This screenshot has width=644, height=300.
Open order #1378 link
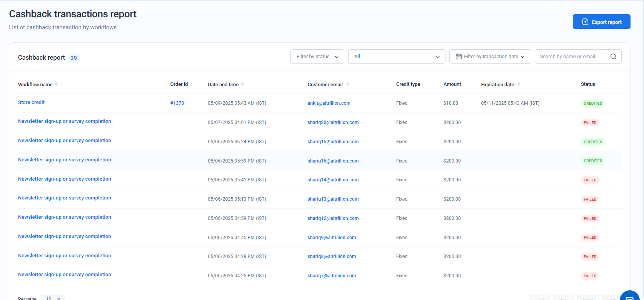tap(177, 103)
